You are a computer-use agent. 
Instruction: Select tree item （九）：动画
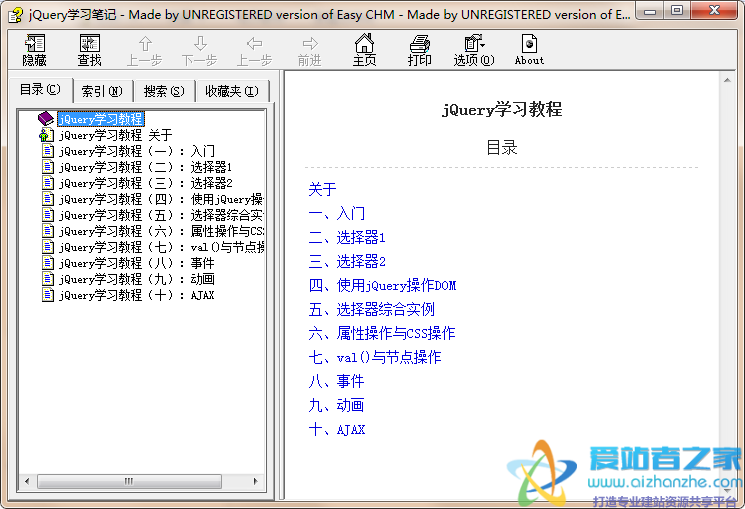click(137, 279)
